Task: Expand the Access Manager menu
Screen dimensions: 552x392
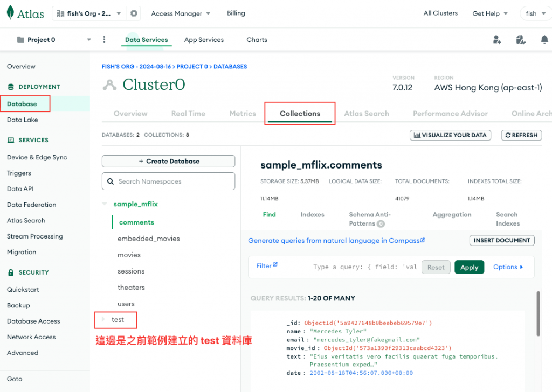Action: point(181,13)
